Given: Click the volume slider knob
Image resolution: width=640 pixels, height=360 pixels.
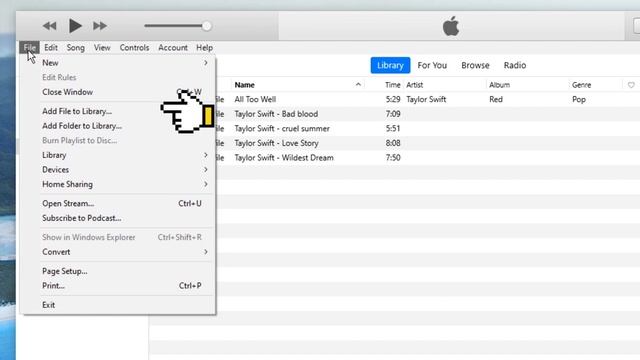Looking at the screenshot, I should (207, 26).
